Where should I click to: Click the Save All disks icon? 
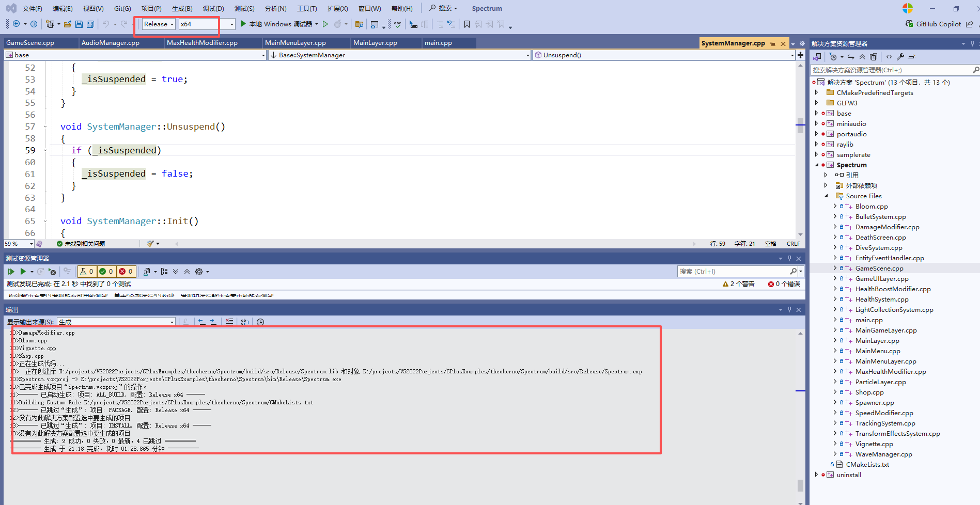90,24
